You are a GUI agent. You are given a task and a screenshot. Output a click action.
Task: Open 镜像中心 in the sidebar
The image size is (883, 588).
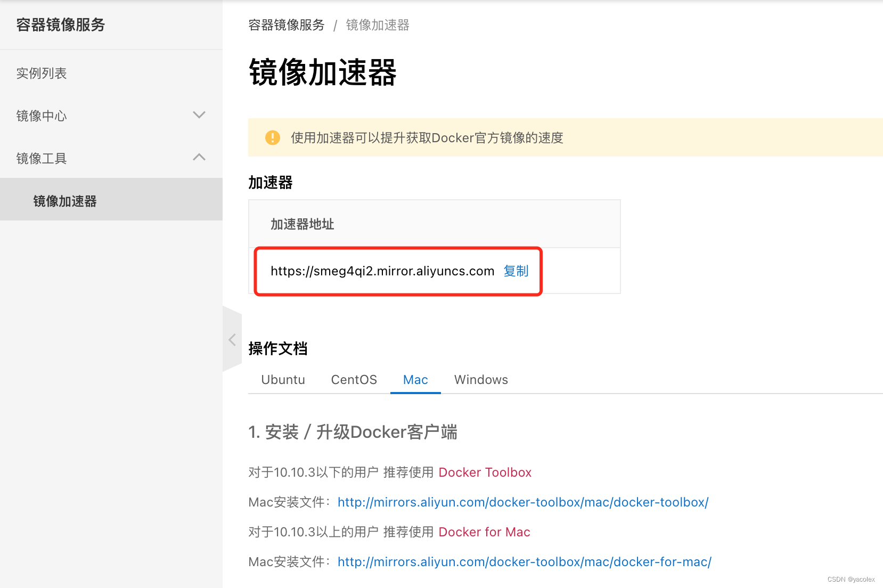[x=42, y=116]
